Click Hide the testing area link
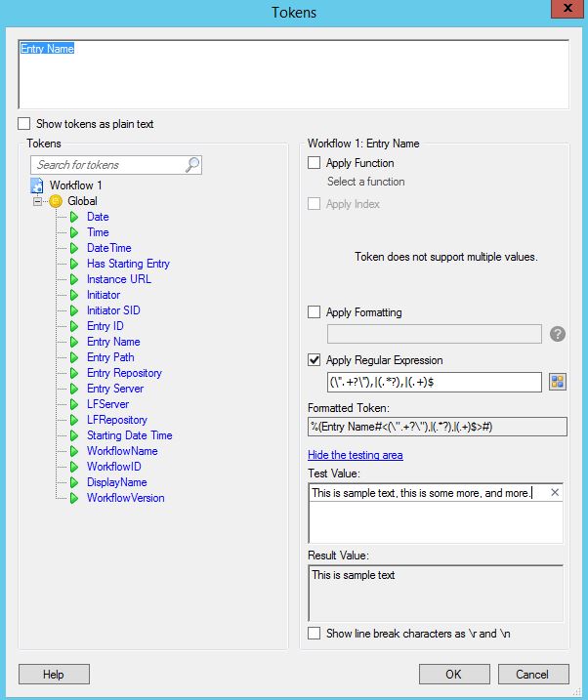Screen dimensions: 588x700 [x=356, y=455]
